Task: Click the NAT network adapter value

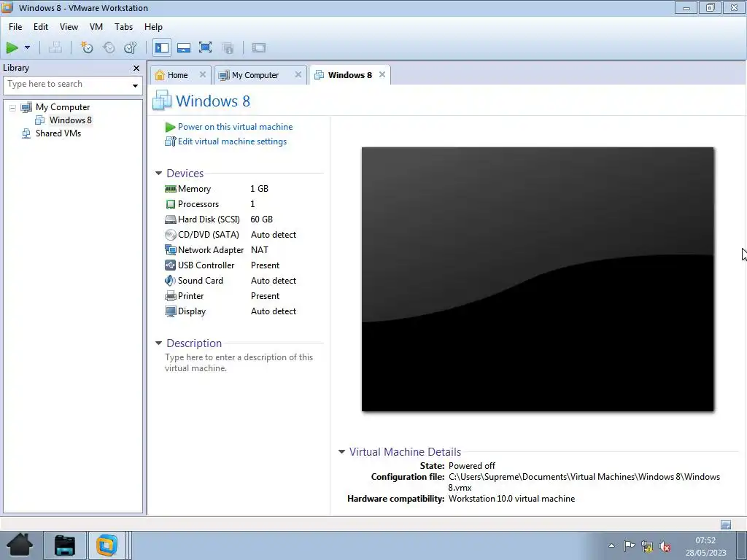Action: [x=260, y=250]
